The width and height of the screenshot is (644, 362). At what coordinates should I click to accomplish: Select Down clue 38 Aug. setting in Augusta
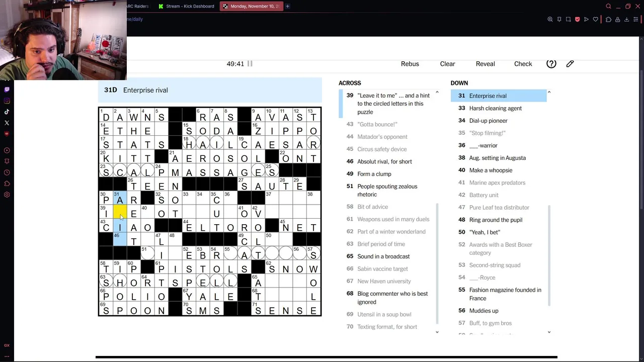pyautogui.click(x=499, y=158)
